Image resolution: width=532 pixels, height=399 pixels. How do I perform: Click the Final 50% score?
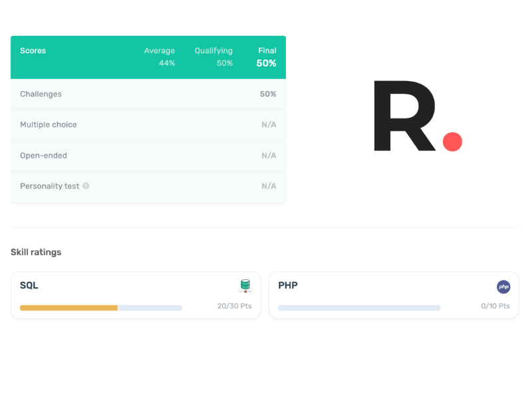click(267, 63)
